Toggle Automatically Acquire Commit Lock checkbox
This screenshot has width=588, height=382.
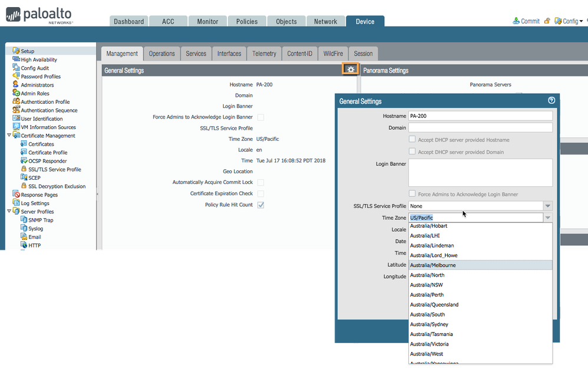pyautogui.click(x=260, y=182)
